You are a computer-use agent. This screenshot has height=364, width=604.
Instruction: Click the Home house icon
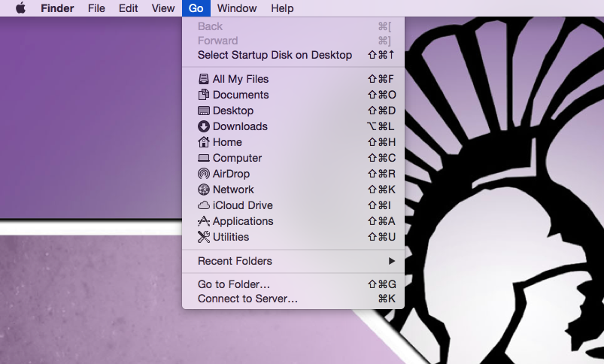pos(203,142)
